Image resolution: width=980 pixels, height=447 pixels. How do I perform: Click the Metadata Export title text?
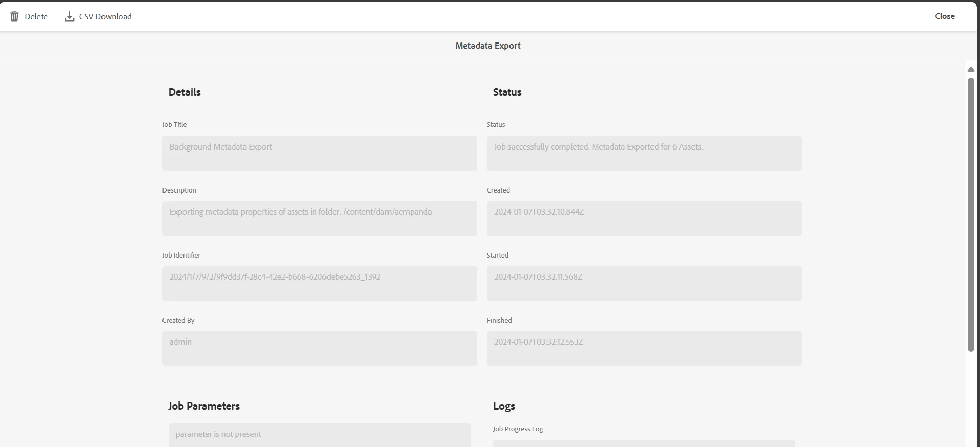488,46
